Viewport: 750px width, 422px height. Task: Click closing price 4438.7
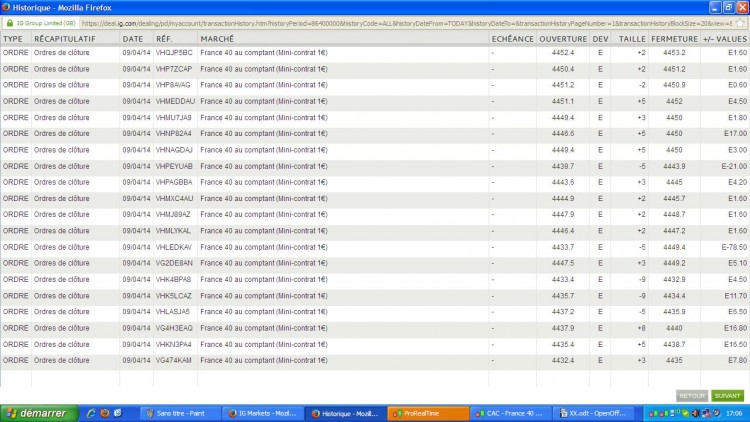[674, 344]
